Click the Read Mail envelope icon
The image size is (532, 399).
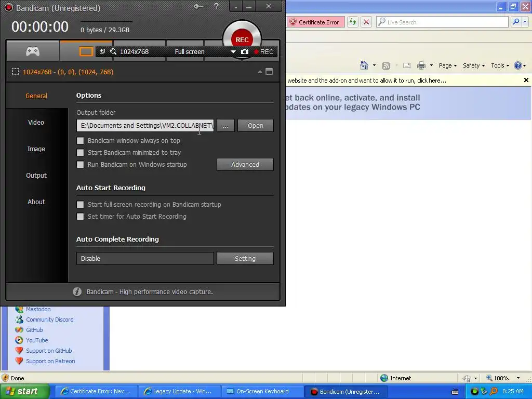click(x=406, y=65)
